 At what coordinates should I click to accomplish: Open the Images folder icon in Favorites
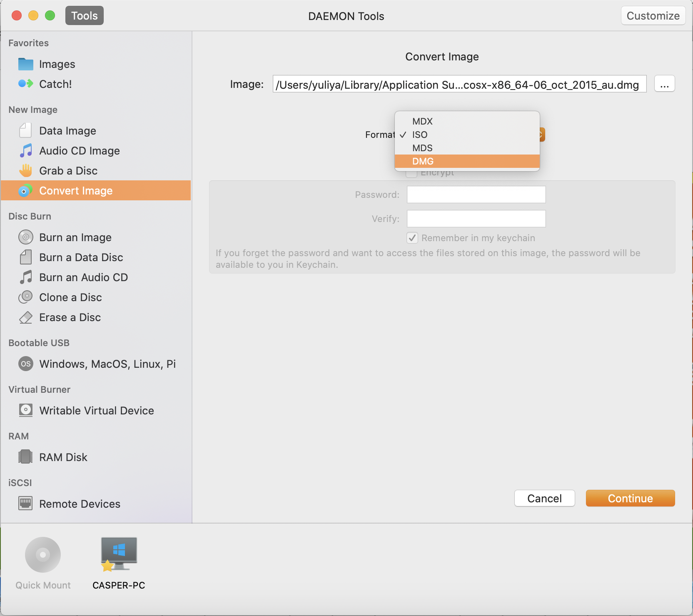[25, 64]
